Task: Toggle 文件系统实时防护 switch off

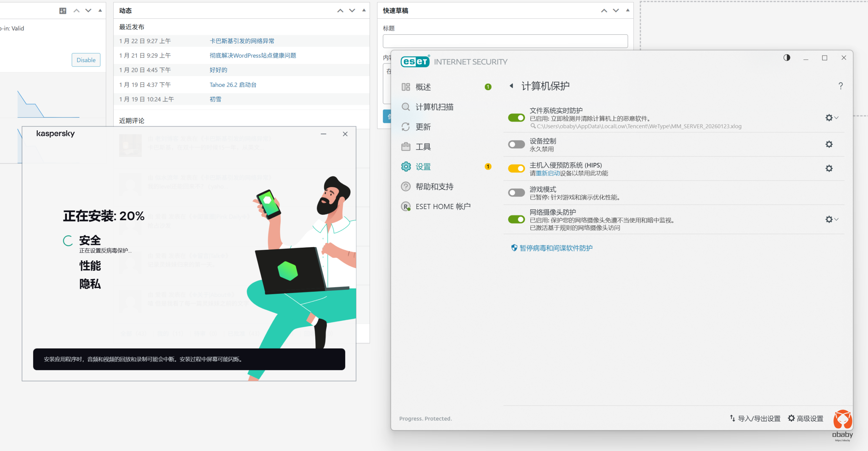Action: point(516,118)
